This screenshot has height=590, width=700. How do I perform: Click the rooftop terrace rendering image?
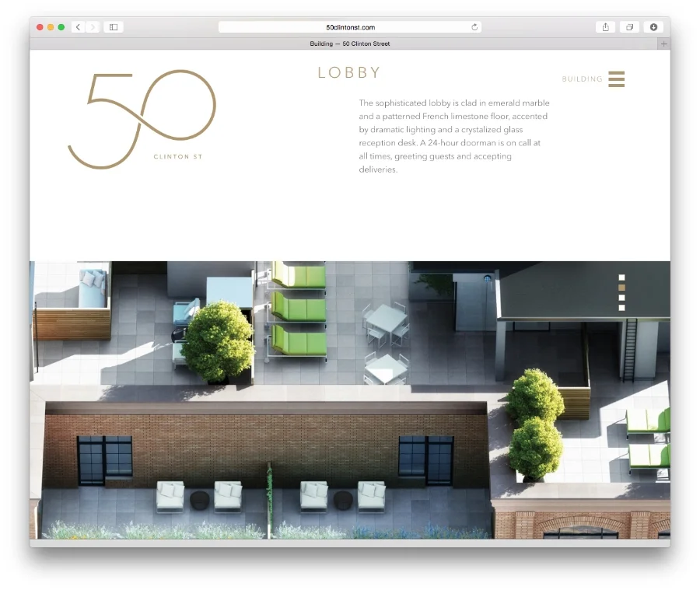coord(350,400)
